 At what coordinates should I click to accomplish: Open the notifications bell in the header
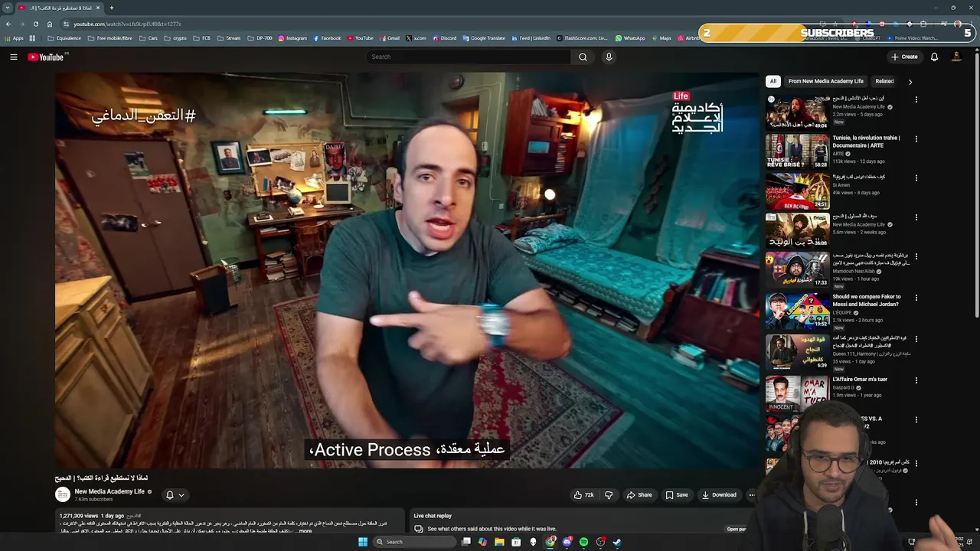tap(934, 57)
